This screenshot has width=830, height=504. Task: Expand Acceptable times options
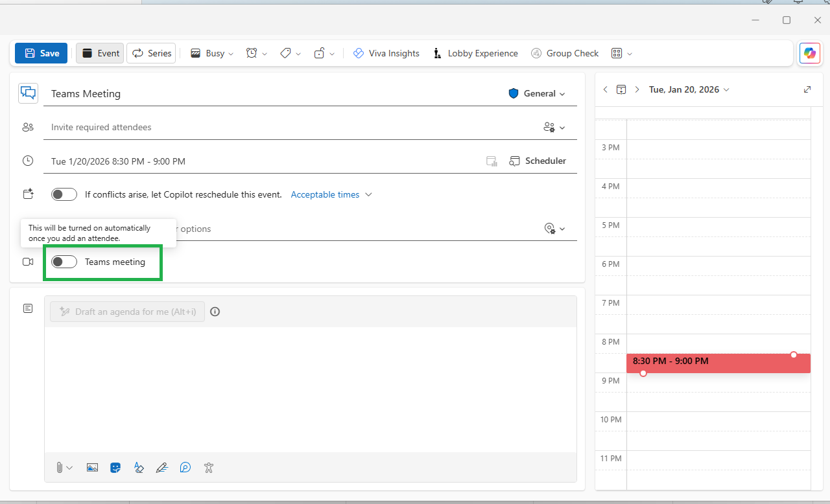(x=331, y=194)
